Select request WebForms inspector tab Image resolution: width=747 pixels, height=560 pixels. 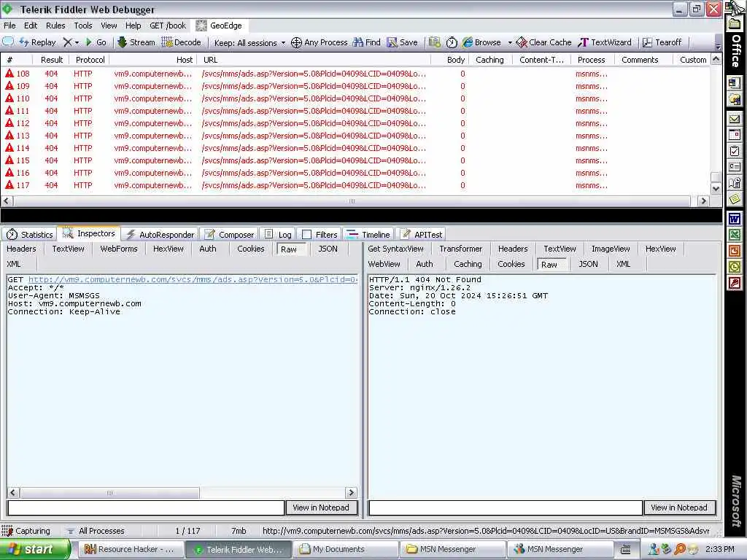[x=119, y=249]
